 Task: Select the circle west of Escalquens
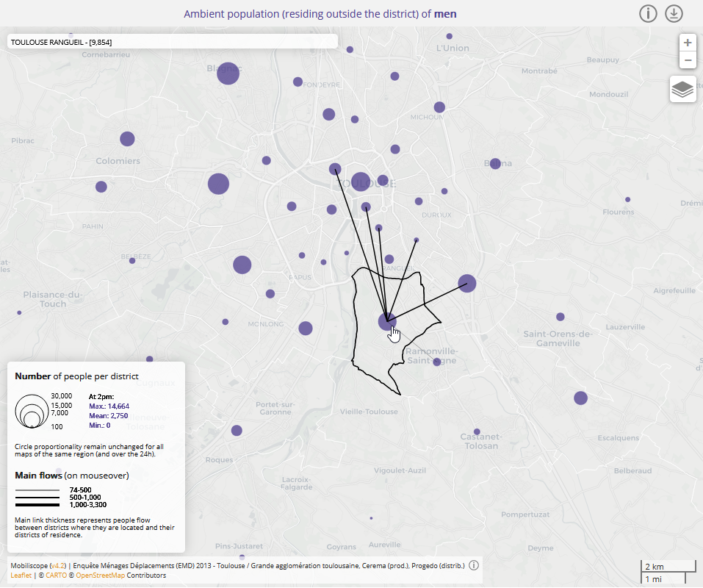pos(580,398)
